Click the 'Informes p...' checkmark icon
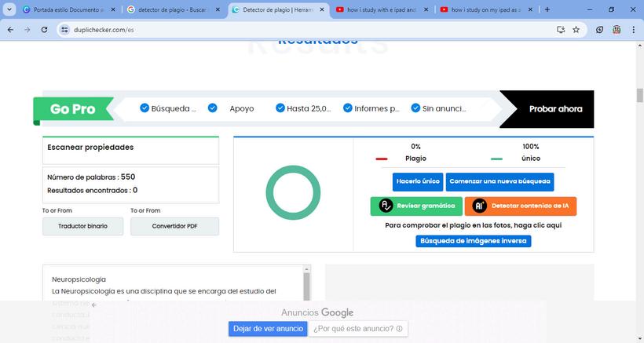644x343 pixels. (x=348, y=108)
